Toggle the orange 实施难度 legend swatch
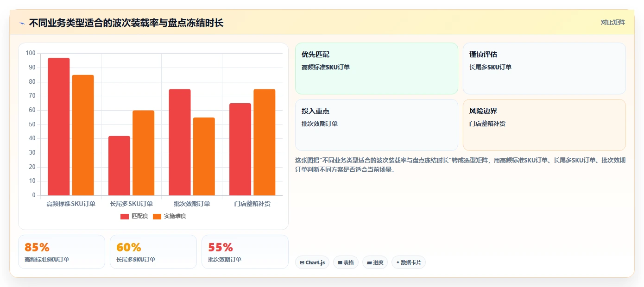The width and height of the screenshot is (644, 287). (157, 216)
